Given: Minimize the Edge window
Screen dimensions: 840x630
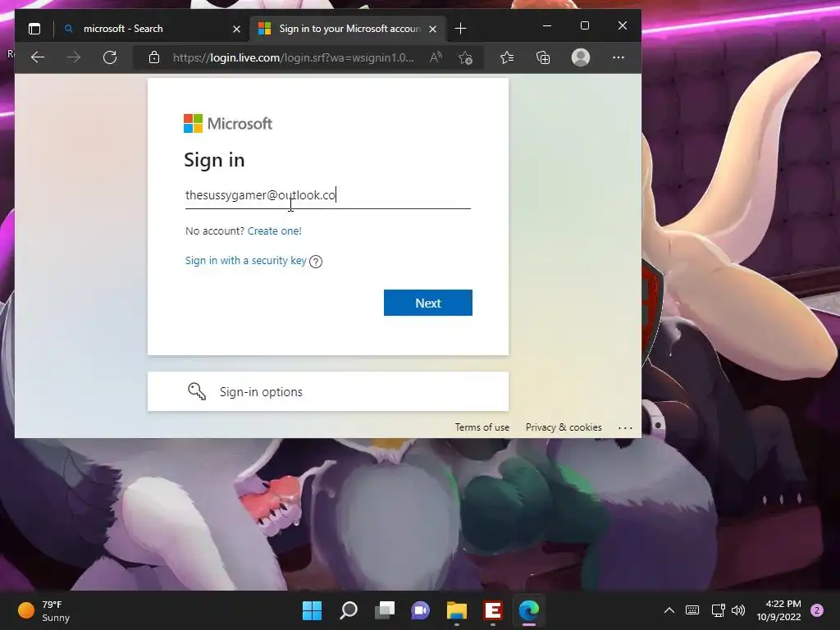Looking at the screenshot, I should click(x=547, y=25).
